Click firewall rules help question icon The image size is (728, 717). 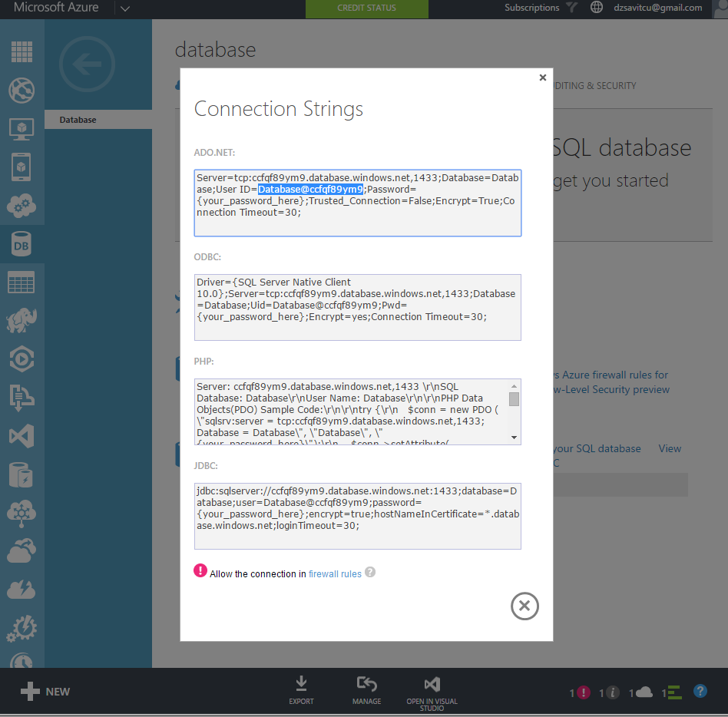click(370, 572)
